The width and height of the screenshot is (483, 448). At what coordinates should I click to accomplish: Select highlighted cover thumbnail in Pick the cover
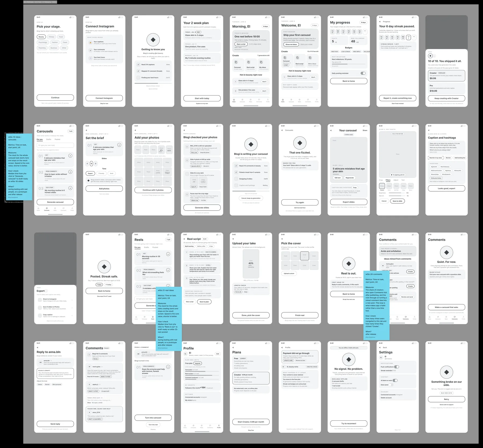click(x=305, y=256)
